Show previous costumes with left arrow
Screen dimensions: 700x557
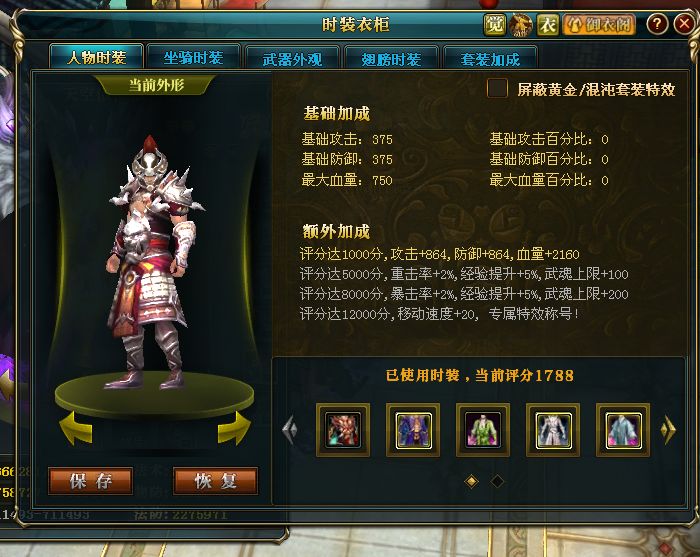[290, 429]
